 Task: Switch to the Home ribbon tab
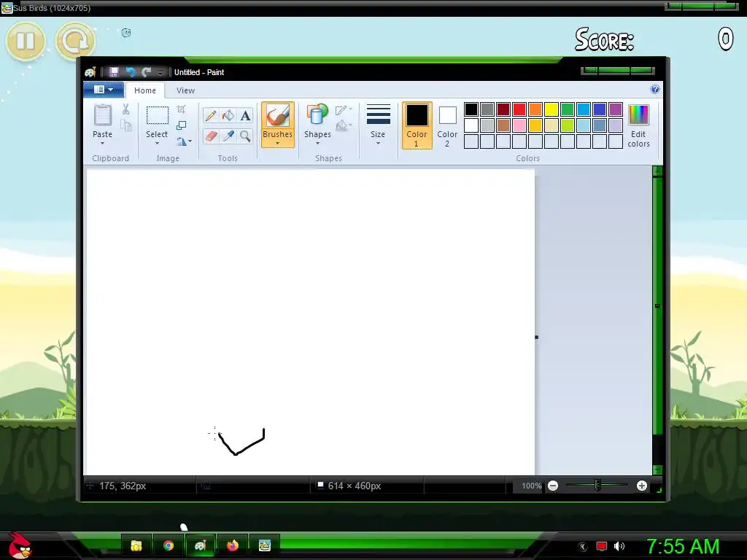click(145, 90)
